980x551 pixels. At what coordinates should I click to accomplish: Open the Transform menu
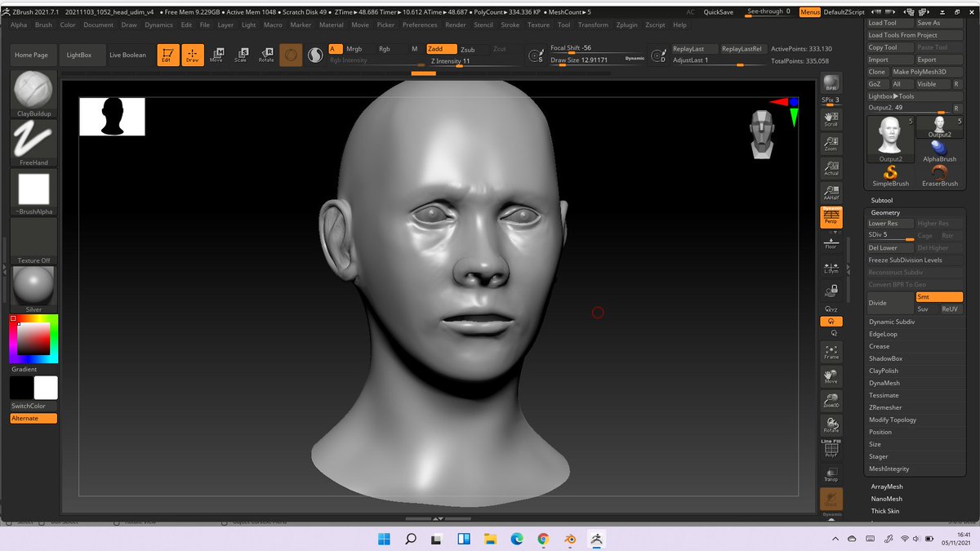click(594, 25)
